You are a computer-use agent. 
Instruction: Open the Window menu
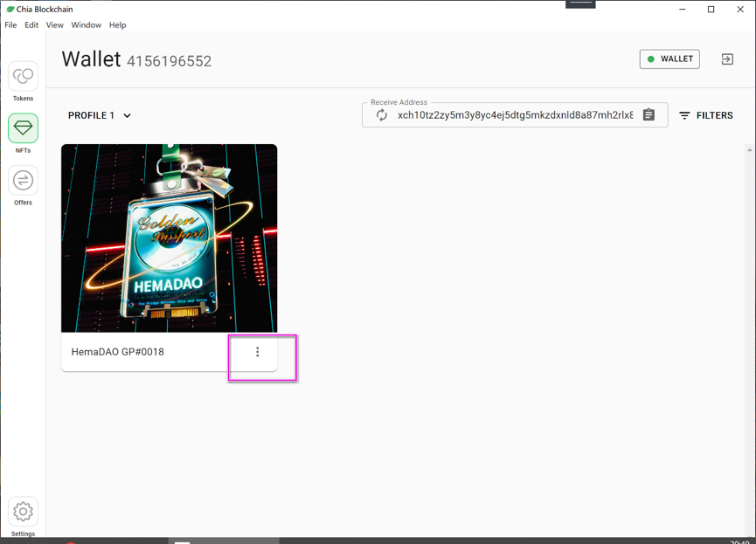pyautogui.click(x=87, y=25)
